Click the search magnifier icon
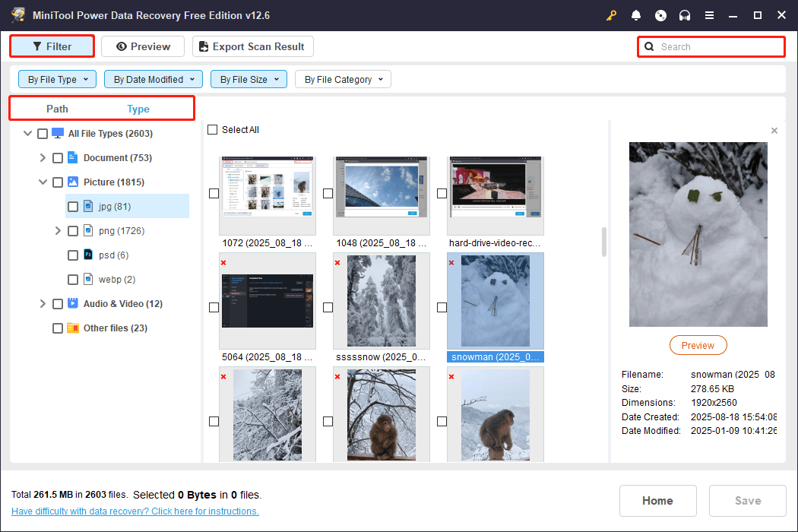The image size is (798, 532). point(649,46)
